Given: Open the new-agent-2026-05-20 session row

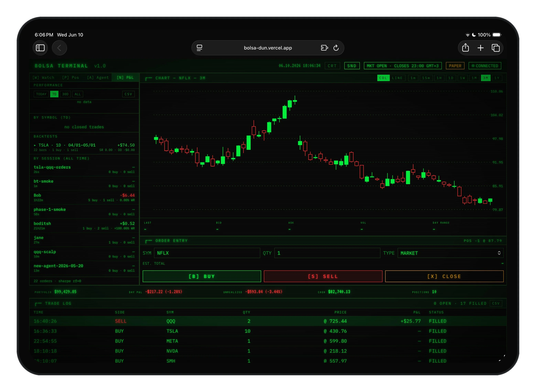Looking at the screenshot, I should point(84,268).
